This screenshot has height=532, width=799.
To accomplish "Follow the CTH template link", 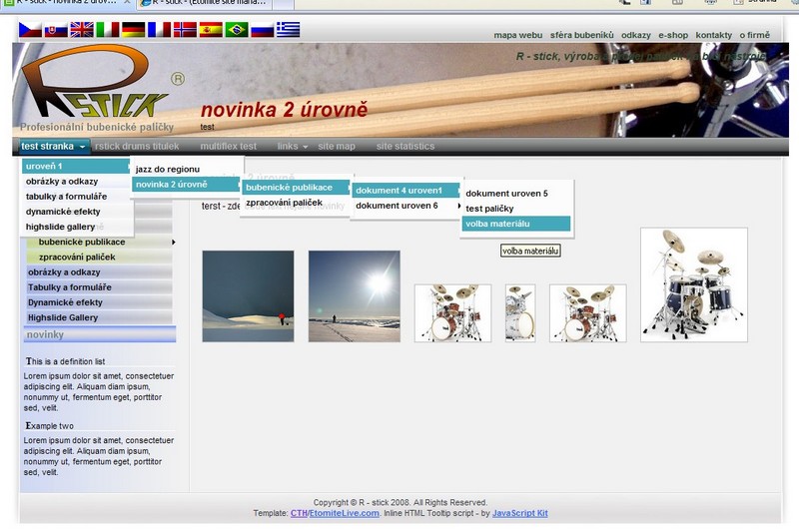I will click(x=299, y=514).
